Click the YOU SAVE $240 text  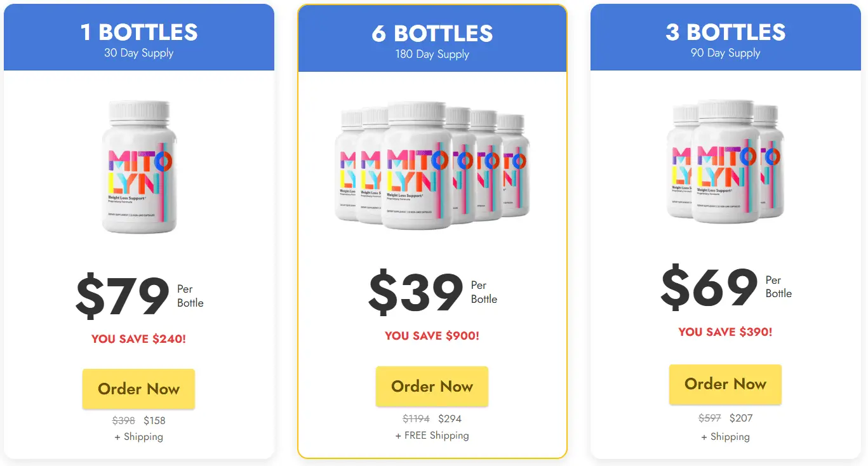point(138,339)
